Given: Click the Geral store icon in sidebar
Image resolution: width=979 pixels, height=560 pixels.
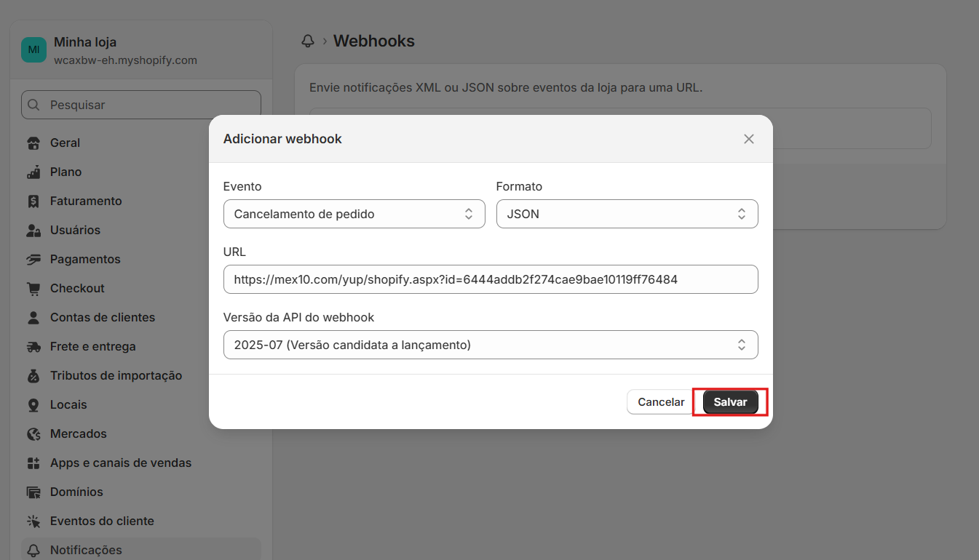Looking at the screenshot, I should click(x=33, y=143).
